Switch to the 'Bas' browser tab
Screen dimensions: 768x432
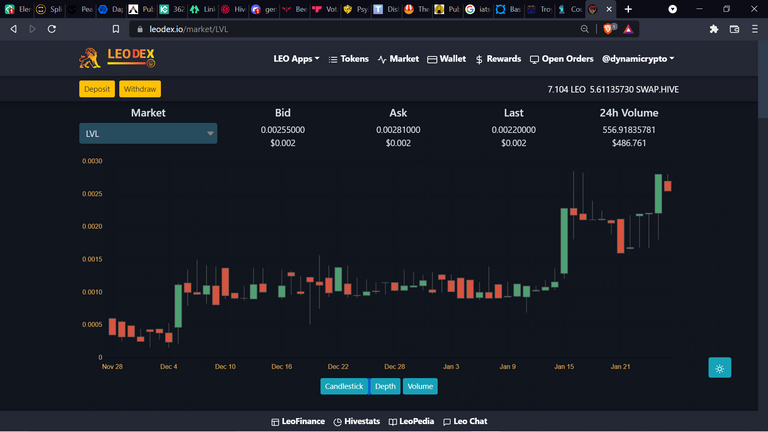508,9
